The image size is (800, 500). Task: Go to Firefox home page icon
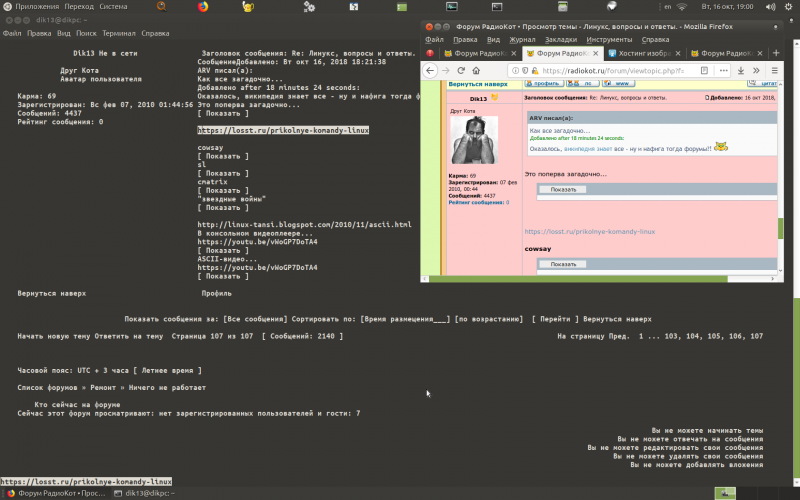pos(478,71)
